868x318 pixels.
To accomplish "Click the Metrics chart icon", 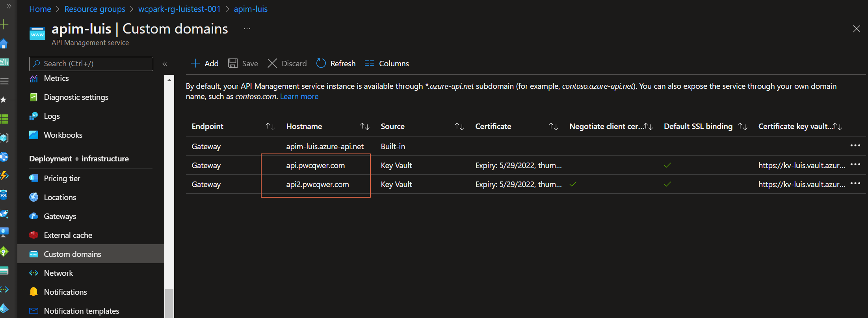I will click(34, 79).
